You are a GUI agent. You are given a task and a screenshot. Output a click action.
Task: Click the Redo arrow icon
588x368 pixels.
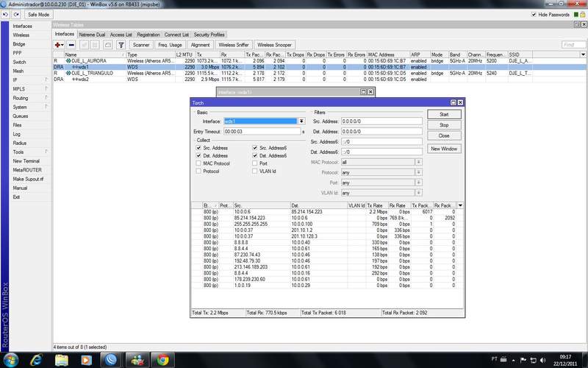16,15
